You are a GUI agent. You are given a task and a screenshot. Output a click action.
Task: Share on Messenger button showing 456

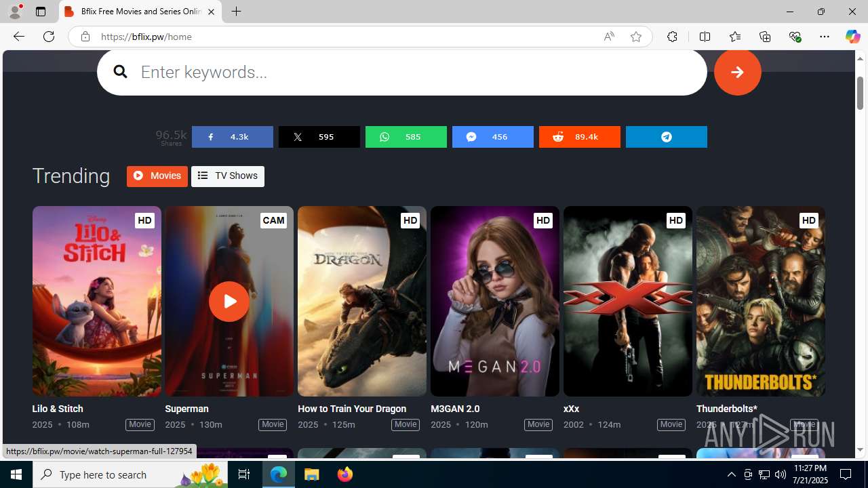coord(492,137)
